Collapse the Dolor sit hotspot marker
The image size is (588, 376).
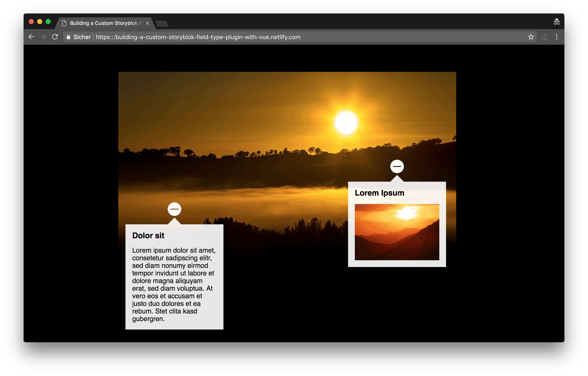174,209
